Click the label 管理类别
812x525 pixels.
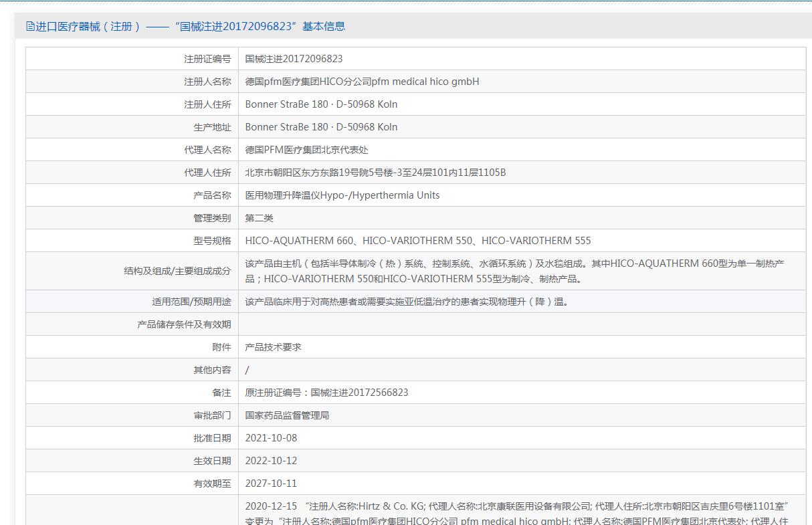(212, 218)
